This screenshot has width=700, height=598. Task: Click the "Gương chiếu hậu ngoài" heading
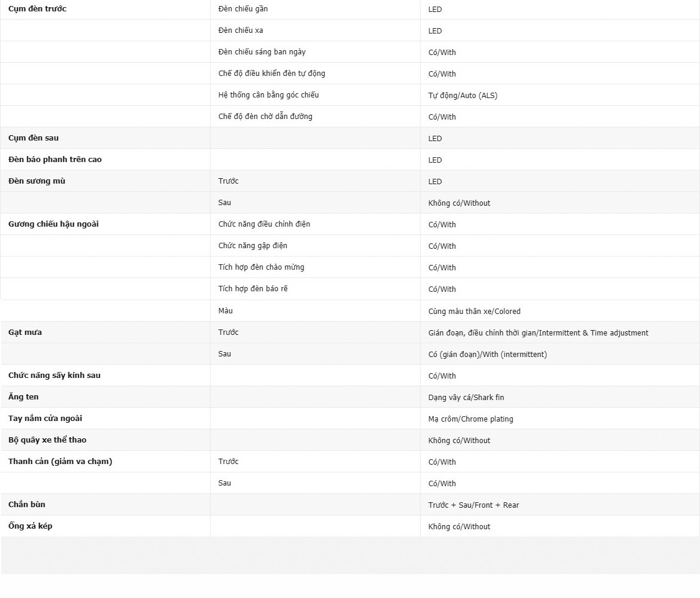point(53,224)
